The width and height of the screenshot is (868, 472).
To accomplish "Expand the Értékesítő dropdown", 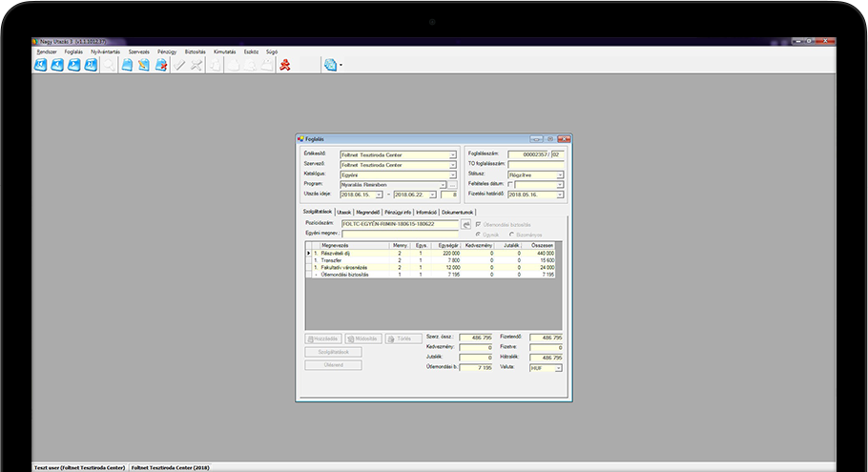I will [452, 154].
